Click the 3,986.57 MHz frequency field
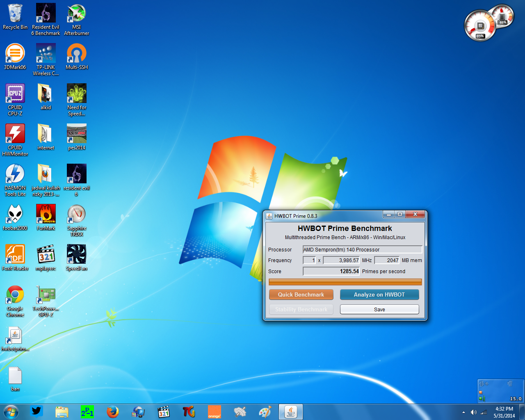 (341, 260)
